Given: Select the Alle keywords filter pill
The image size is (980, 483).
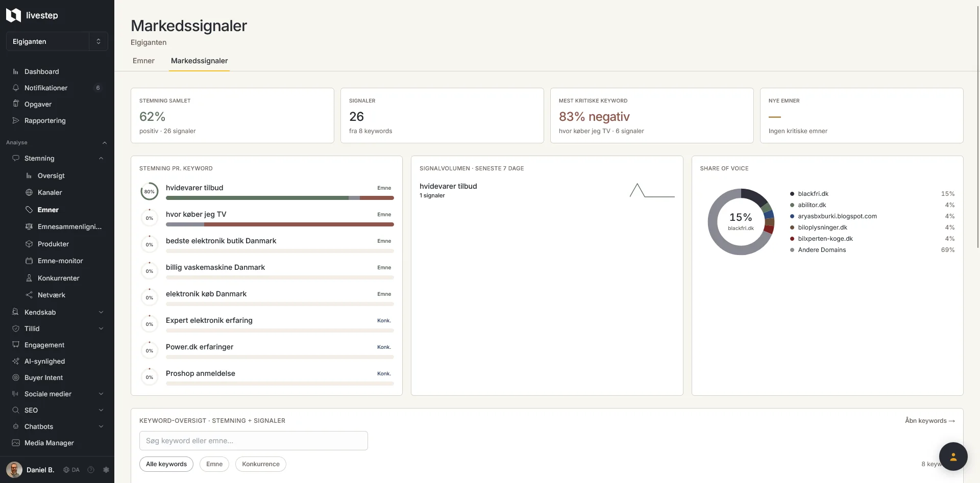Looking at the screenshot, I should (x=166, y=464).
